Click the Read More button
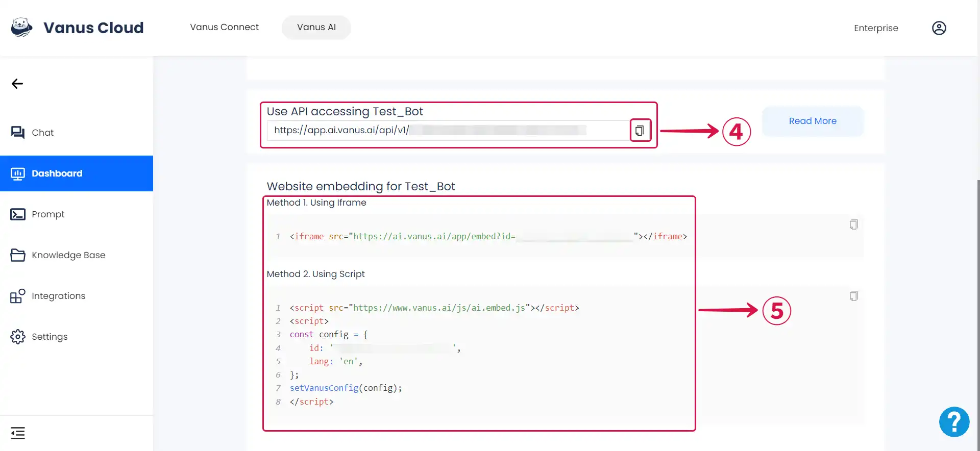The image size is (980, 451). [813, 121]
